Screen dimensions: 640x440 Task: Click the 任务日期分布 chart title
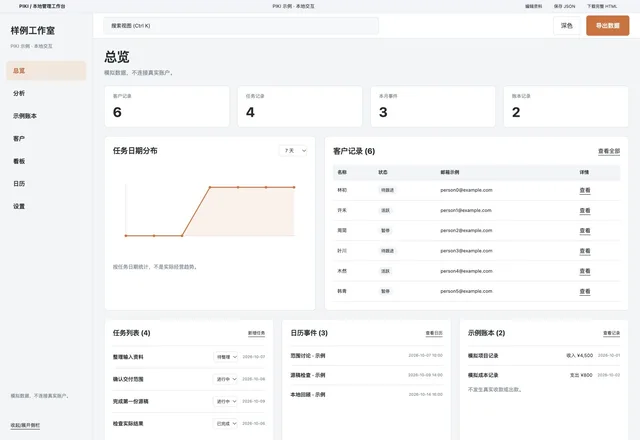135,151
